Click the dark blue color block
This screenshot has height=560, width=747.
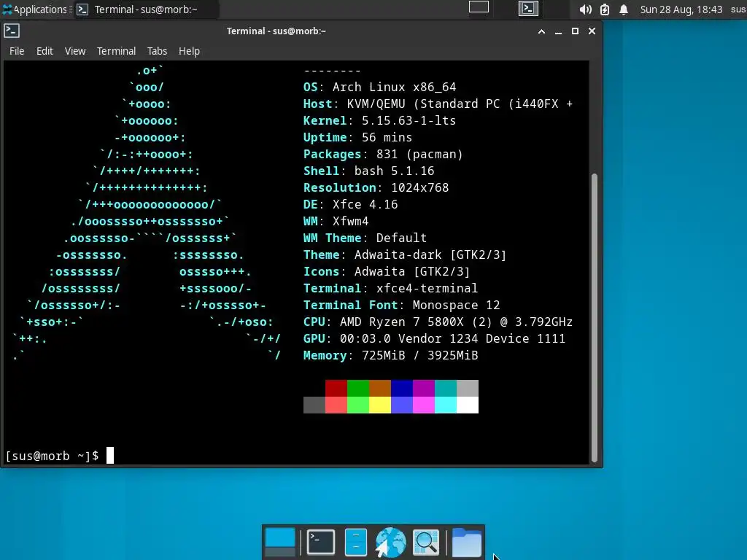click(x=402, y=388)
